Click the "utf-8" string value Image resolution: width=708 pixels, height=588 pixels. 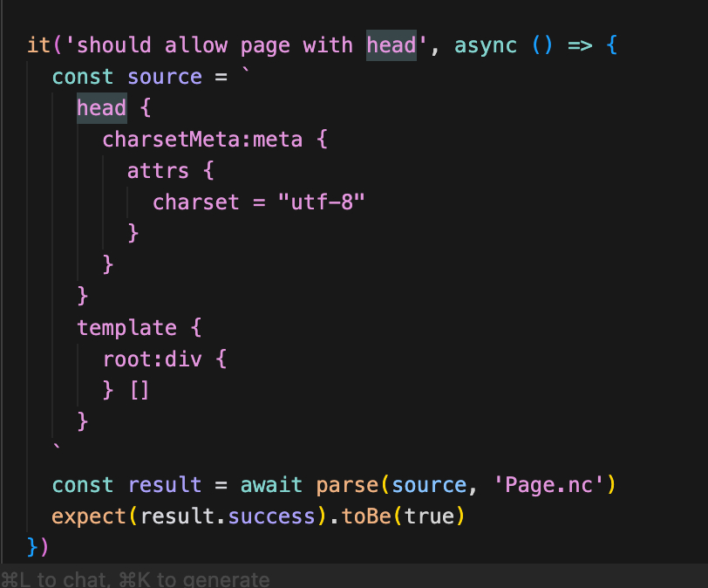point(321,202)
